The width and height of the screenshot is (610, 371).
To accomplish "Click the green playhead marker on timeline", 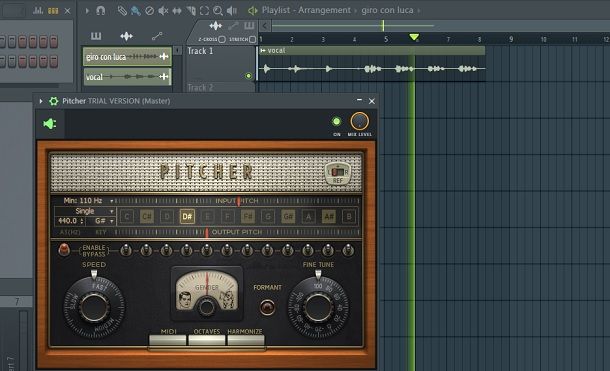I will coord(414,37).
